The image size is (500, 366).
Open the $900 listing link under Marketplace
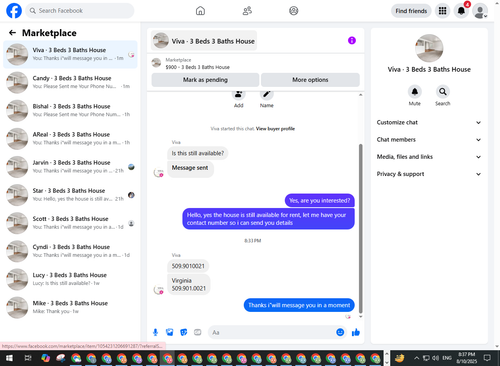198,67
